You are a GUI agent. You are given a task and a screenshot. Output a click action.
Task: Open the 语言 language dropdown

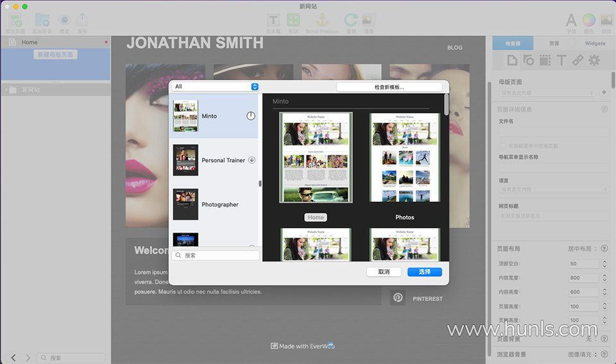tap(554, 190)
